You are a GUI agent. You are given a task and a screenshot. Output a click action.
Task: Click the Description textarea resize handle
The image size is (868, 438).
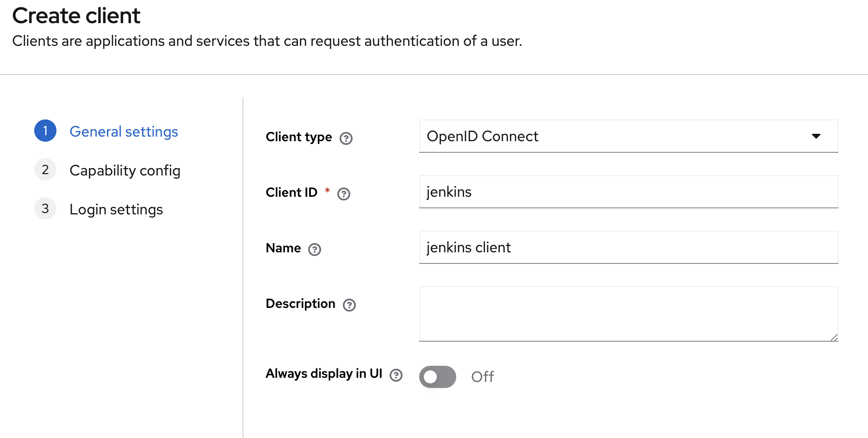(x=834, y=338)
